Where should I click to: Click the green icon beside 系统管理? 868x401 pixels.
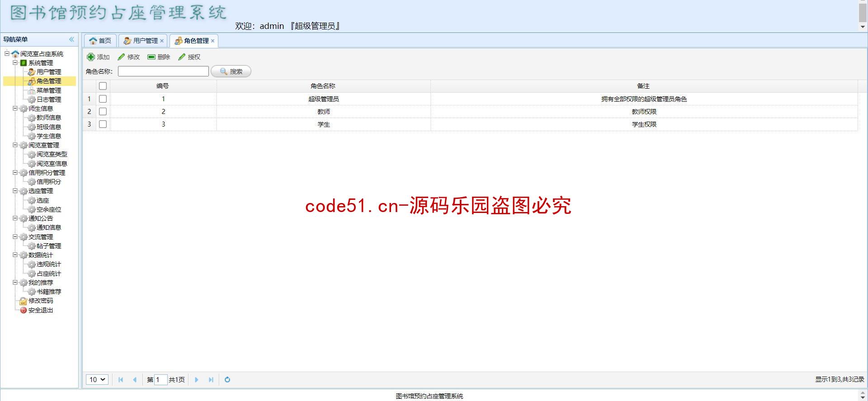(24, 63)
